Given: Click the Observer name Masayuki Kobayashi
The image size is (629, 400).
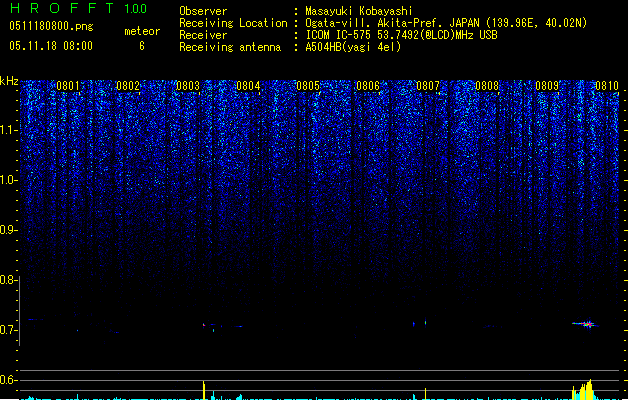Looking at the screenshot, I should pos(359,11).
